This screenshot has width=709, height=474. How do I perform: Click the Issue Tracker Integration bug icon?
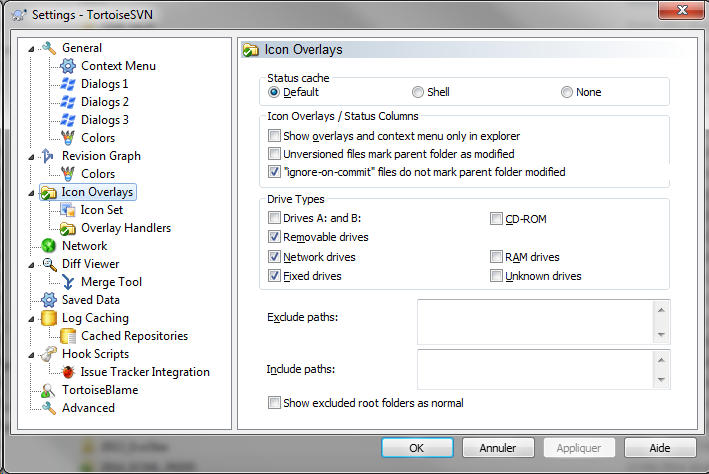(x=68, y=372)
